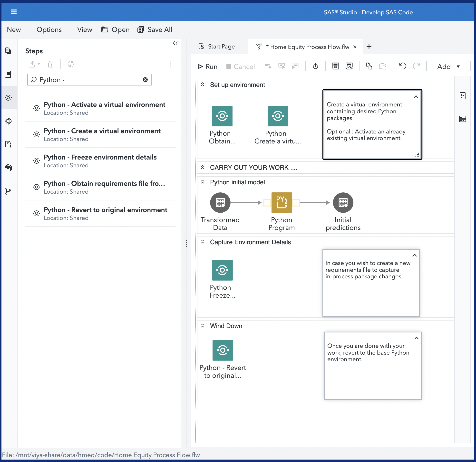Open the Git repositories sidebar icon

(9, 191)
